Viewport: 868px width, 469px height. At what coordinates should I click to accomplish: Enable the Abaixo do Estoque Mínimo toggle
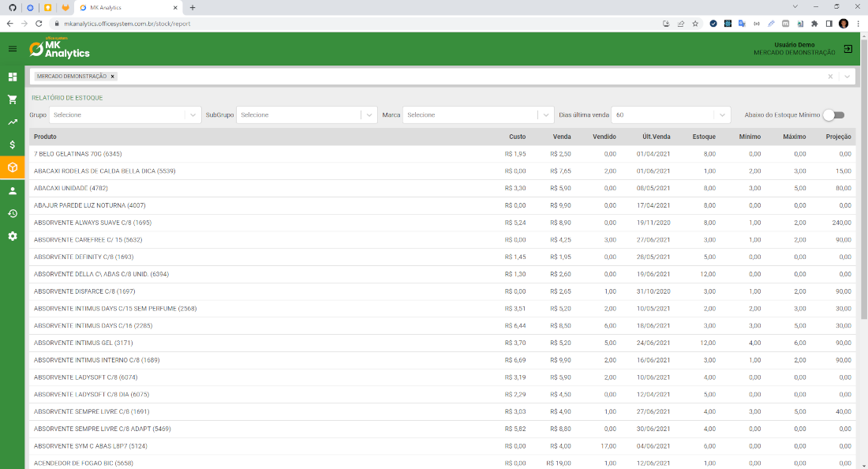(835, 114)
